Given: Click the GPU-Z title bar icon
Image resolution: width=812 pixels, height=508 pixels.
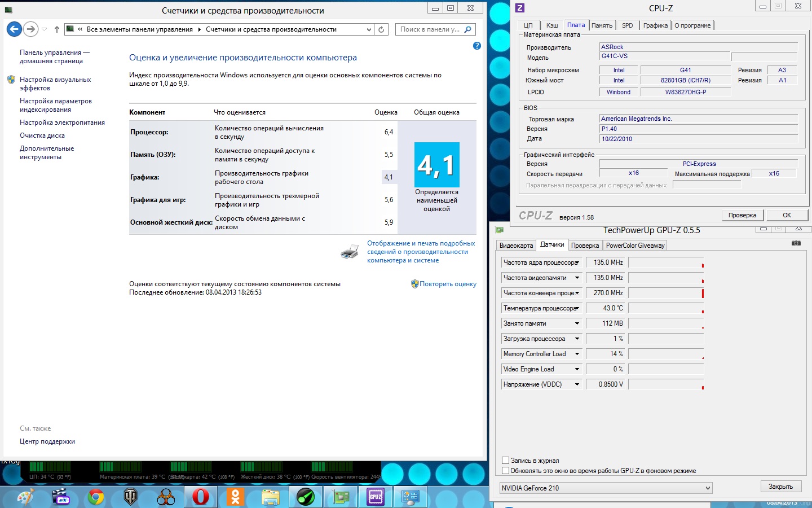Looking at the screenshot, I should pyautogui.click(x=499, y=230).
